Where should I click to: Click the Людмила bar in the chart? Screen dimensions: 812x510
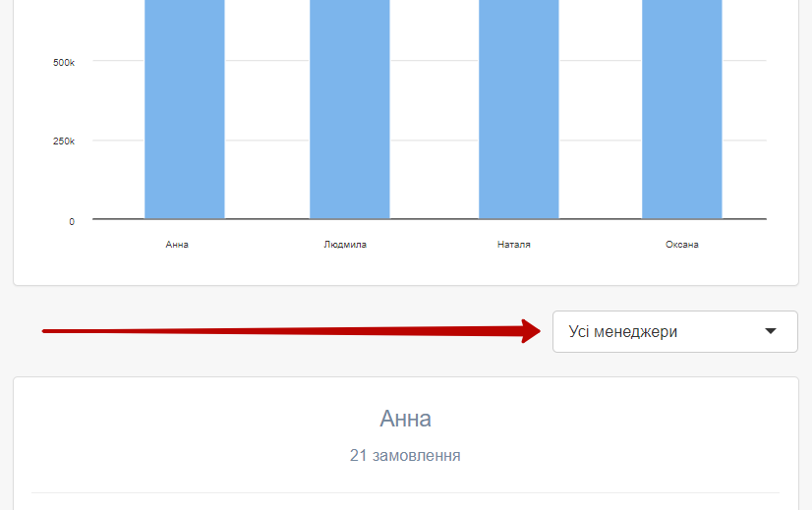(350, 109)
